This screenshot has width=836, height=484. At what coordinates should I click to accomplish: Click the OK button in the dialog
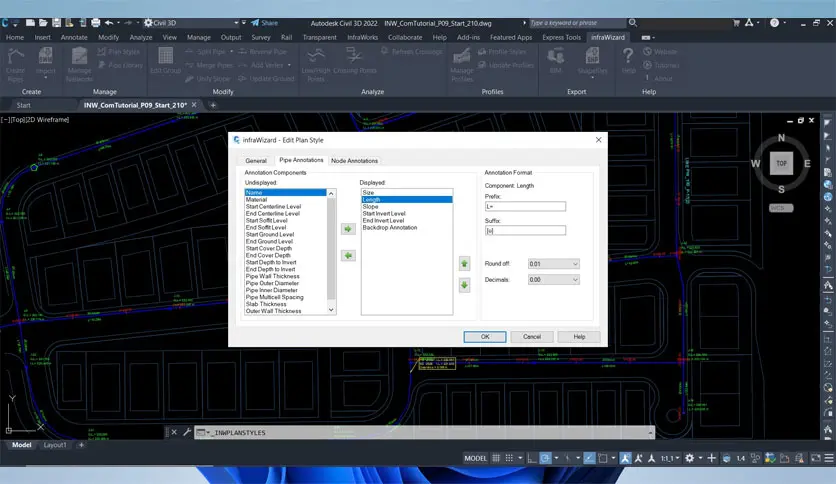pyautogui.click(x=485, y=336)
